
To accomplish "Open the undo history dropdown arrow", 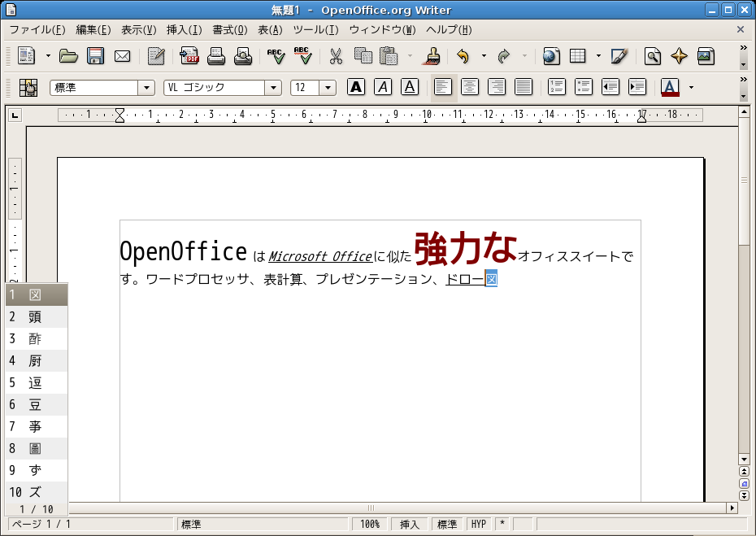I will pos(484,56).
